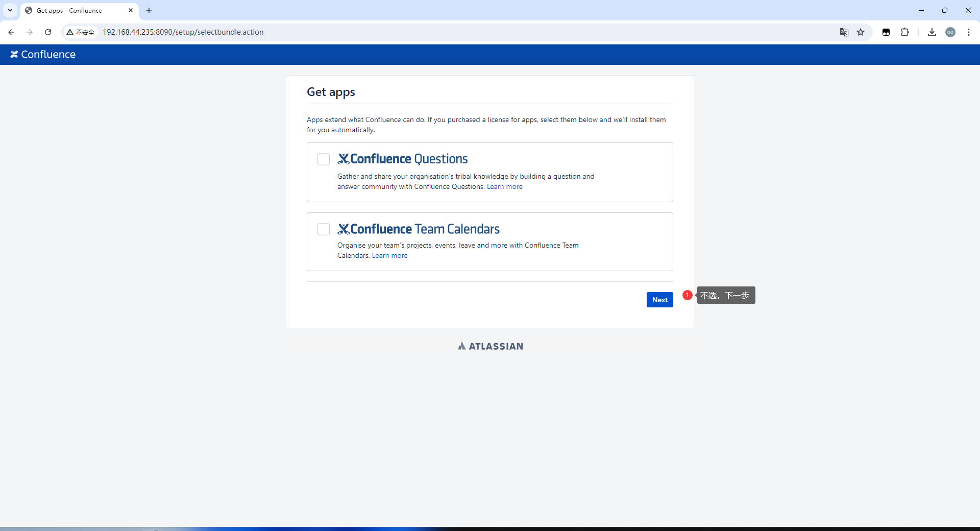The image size is (980, 531).
Task: Reload the current page
Action: click(x=48, y=32)
